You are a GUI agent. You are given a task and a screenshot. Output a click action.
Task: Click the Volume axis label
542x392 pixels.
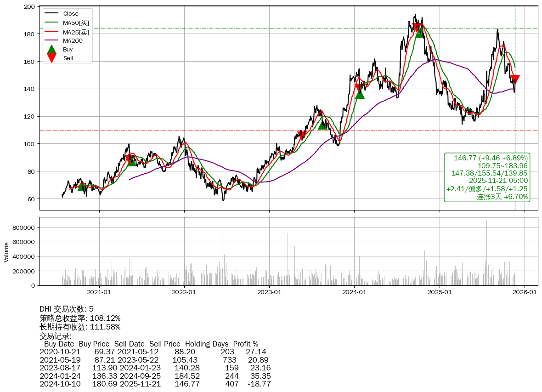6,252
